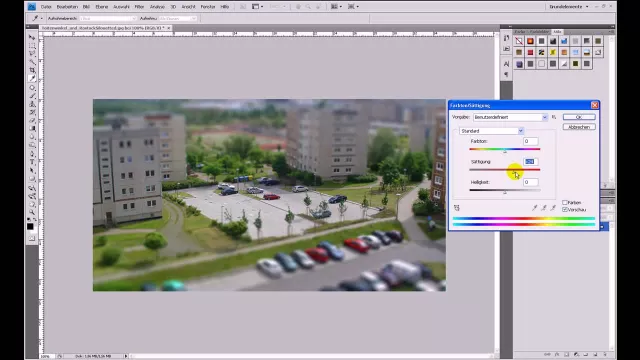The width and height of the screenshot is (640, 360).
Task: Select the Spot Healing Brush tool
Action: pos(32,87)
